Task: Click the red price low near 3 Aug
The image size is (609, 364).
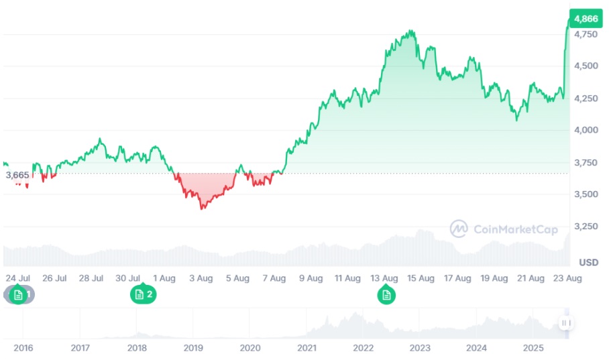Action: tap(202, 208)
